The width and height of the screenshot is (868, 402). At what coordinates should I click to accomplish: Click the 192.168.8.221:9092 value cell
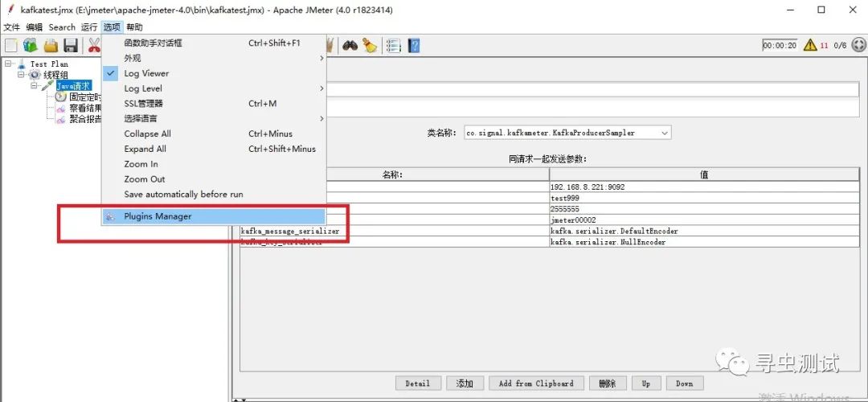(x=704, y=187)
